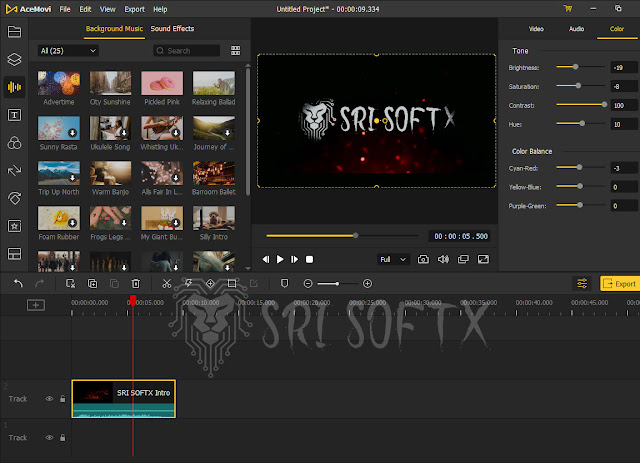Switch to Video properties tab
The width and height of the screenshot is (640, 463).
(x=536, y=29)
